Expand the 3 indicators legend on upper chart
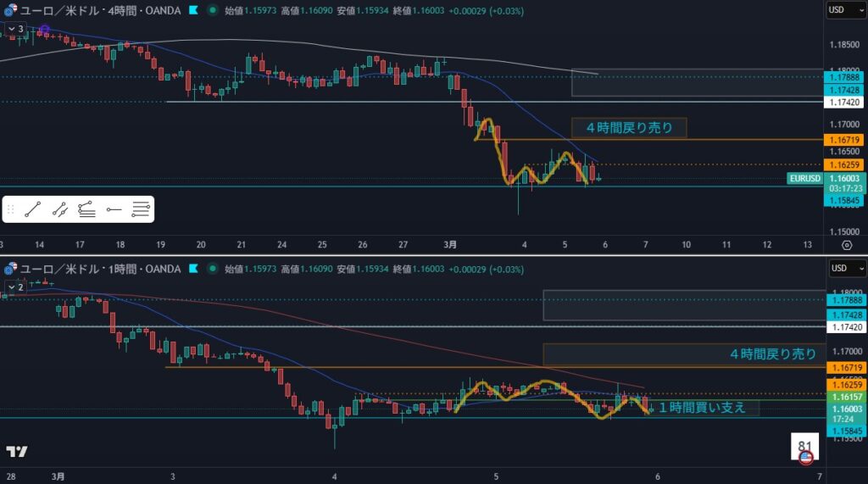This screenshot has width=868, height=484. (x=15, y=29)
